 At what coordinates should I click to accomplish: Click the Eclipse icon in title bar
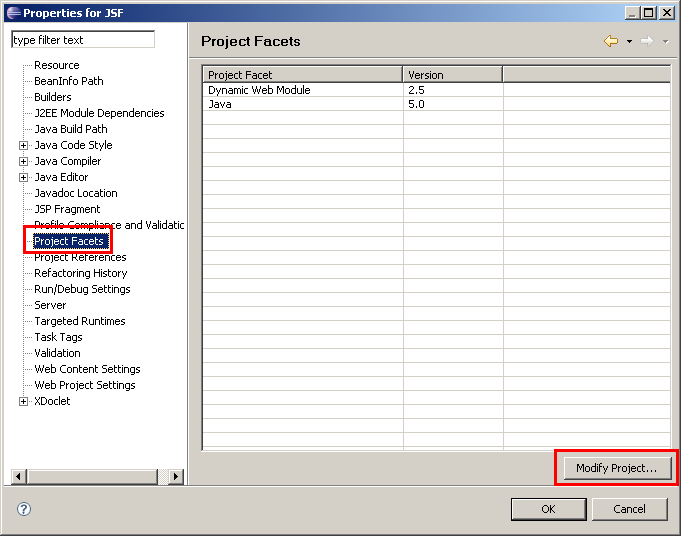13,13
